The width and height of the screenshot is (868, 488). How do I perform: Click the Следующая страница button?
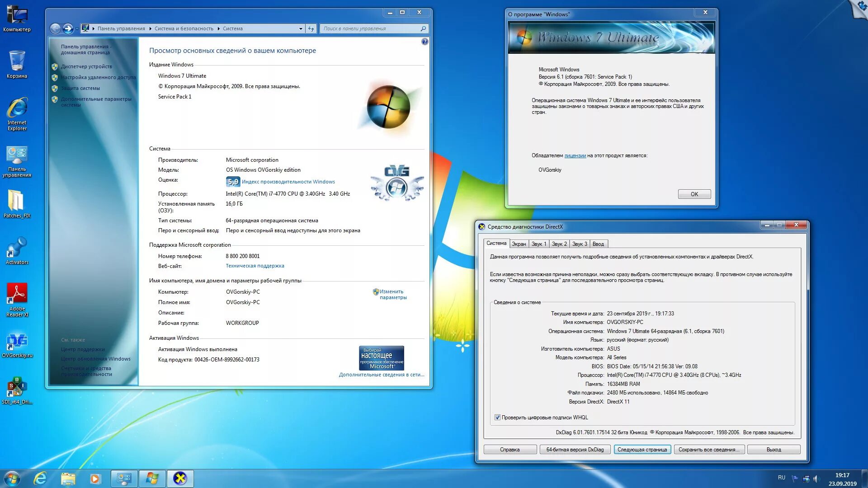point(642,450)
